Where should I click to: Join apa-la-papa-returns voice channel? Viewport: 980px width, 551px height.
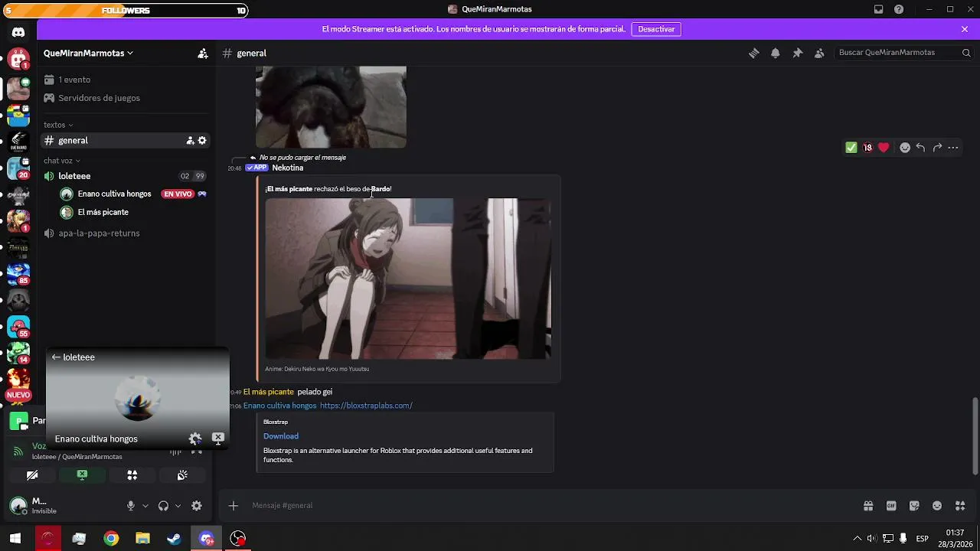[x=99, y=233]
